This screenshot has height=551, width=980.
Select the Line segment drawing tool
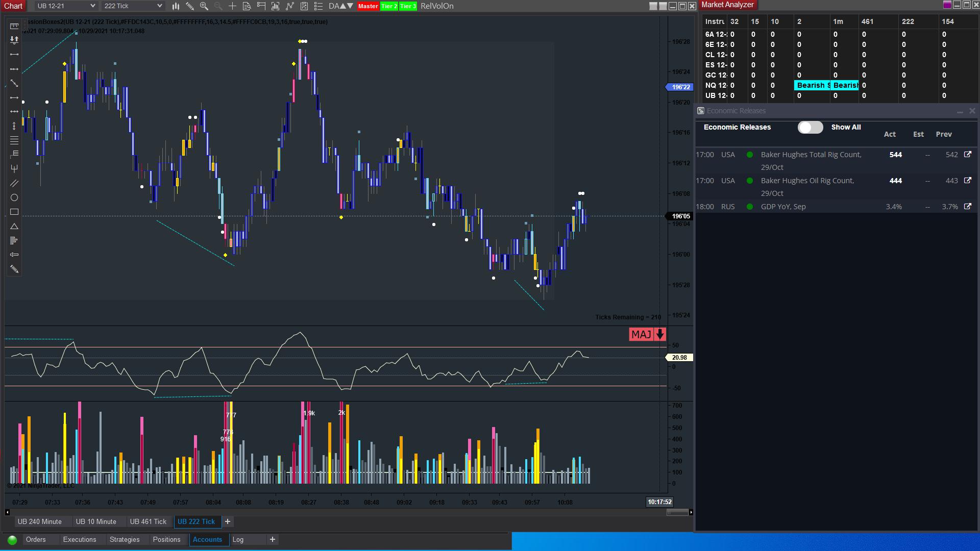[x=14, y=54]
